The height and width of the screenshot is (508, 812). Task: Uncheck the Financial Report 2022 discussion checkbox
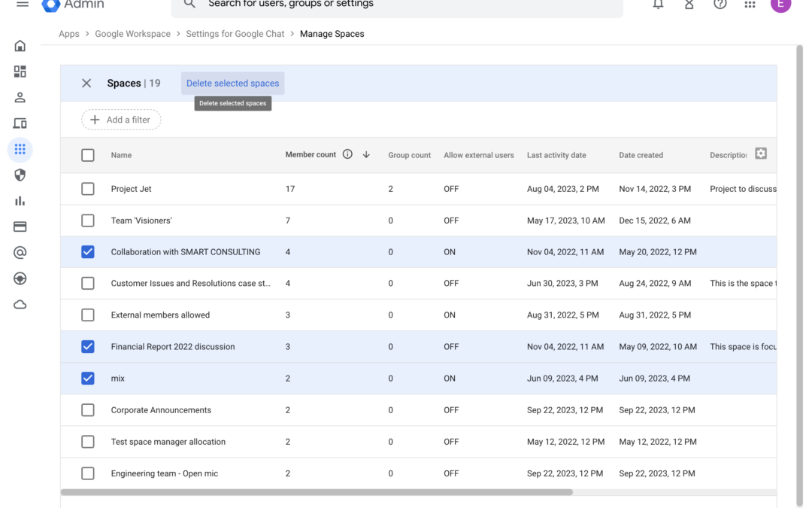pyautogui.click(x=87, y=347)
